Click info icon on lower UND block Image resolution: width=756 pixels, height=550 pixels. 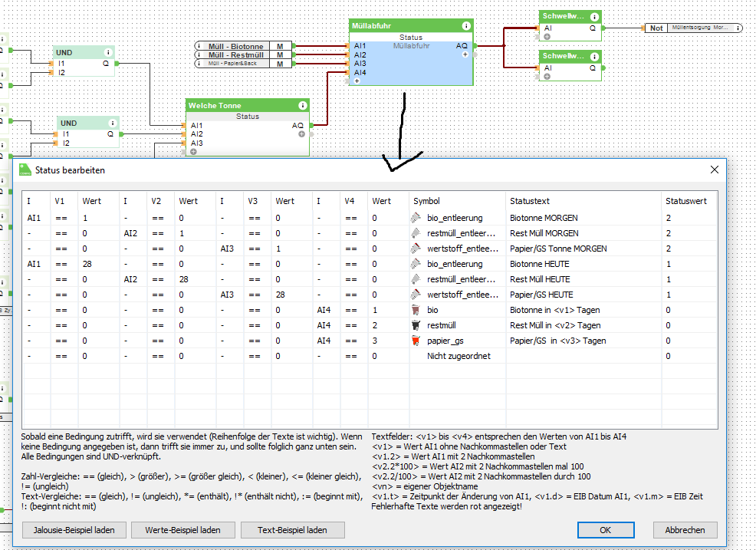coord(113,123)
